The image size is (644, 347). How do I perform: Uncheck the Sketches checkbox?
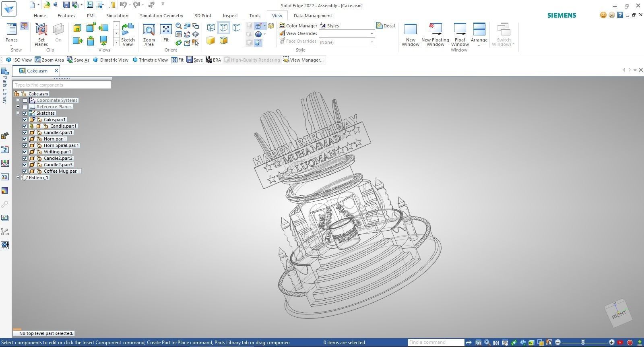(25, 113)
